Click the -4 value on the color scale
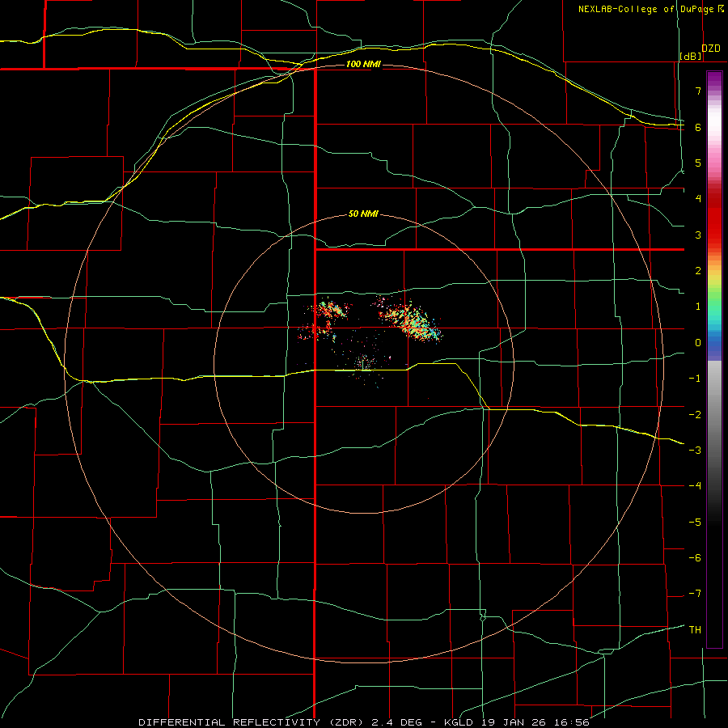The height and width of the screenshot is (728, 728). [695, 486]
